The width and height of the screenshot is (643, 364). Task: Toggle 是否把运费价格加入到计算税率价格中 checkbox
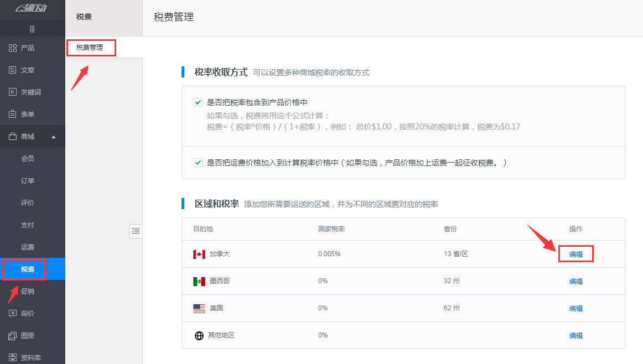pos(198,163)
